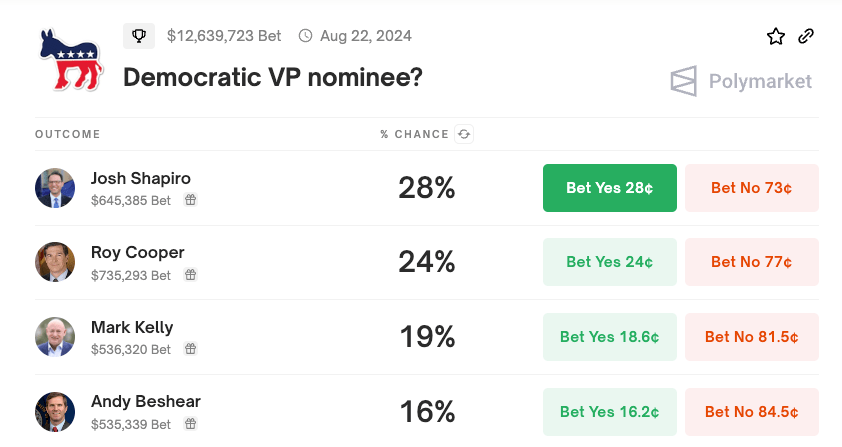The width and height of the screenshot is (842, 447).
Task: Toggle the % chance refresh icon
Action: pyautogui.click(x=463, y=134)
